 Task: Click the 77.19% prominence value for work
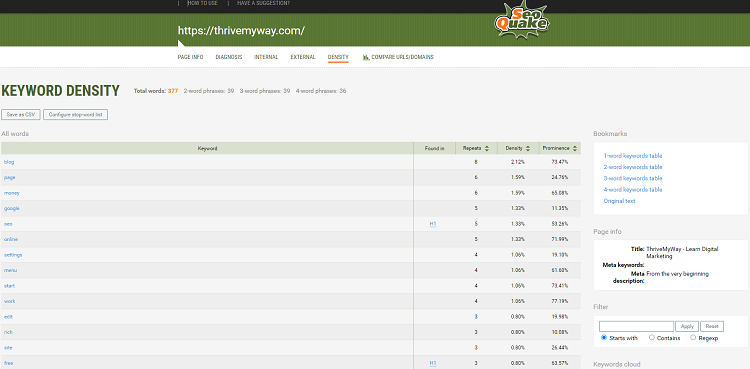(x=560, y=301)
